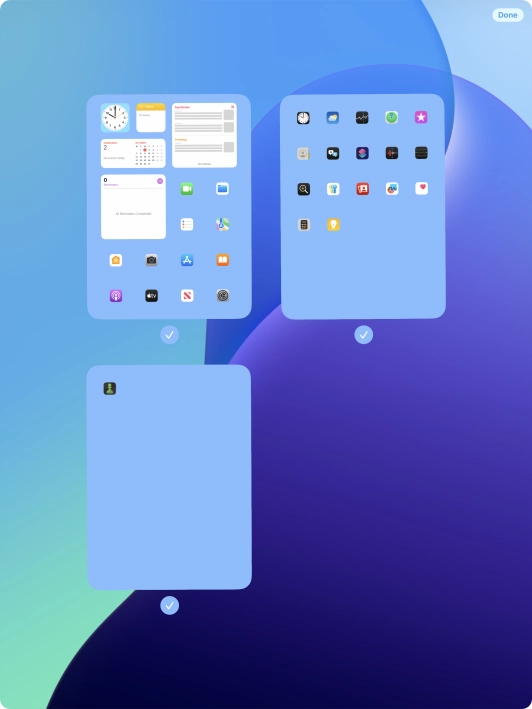Select the Maps app icon
532x709 pixels.
(222, 224)
